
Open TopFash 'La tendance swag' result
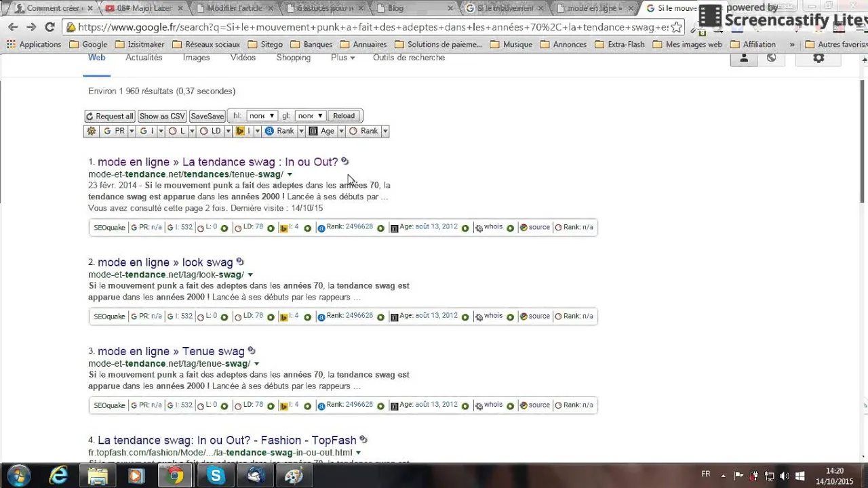tap(227, 440)
